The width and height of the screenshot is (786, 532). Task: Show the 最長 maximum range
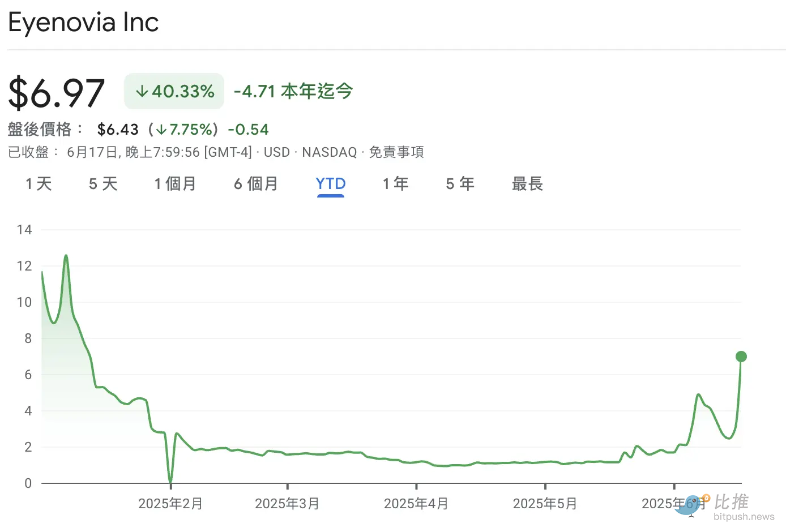click(x=527, y=184)
